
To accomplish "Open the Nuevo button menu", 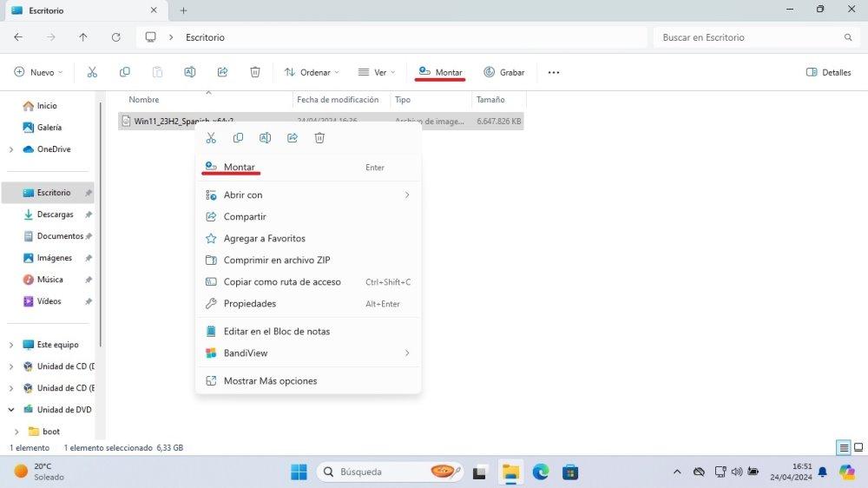I will (x=36, y=72).
